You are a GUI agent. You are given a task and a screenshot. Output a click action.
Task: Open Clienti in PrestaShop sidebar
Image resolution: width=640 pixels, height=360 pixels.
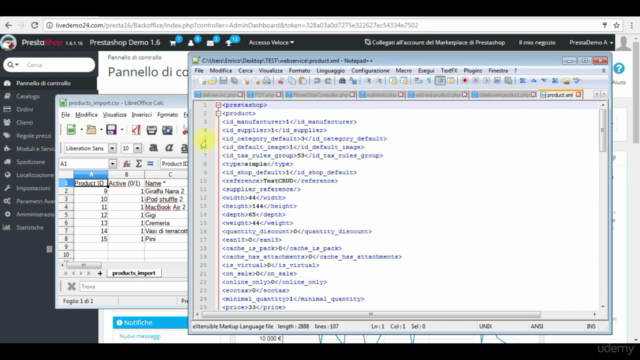click(x=24, y=122)
